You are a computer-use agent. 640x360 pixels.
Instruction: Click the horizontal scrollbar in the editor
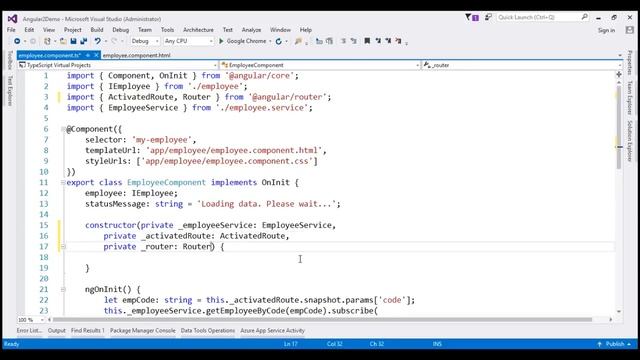tap(322, 320)
